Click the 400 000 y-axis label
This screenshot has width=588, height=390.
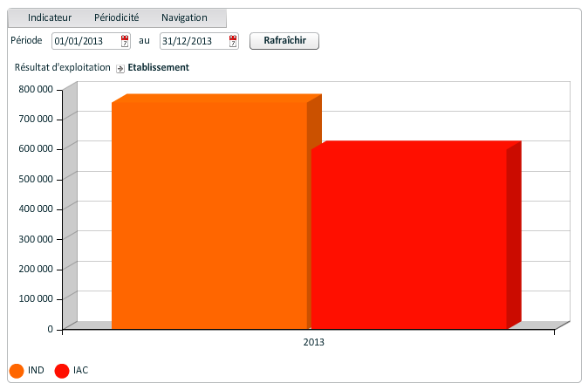[36, 209]
